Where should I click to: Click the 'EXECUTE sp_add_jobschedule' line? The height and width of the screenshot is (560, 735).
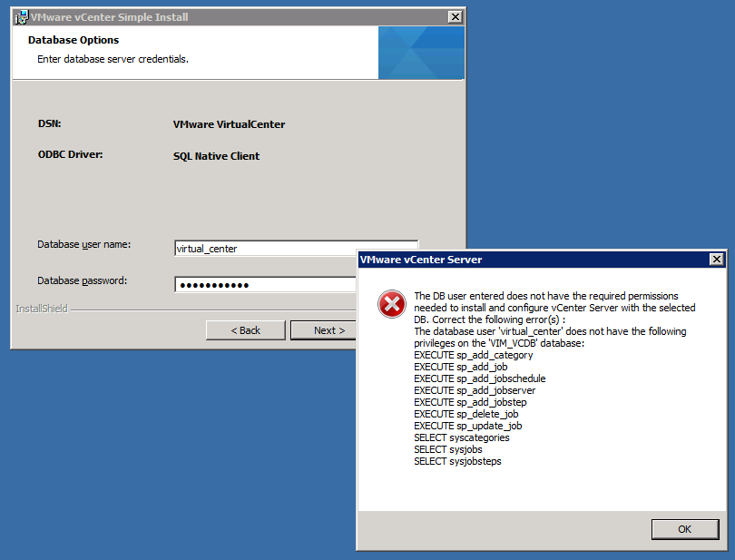pyautogui.click(x=479, y=378)
